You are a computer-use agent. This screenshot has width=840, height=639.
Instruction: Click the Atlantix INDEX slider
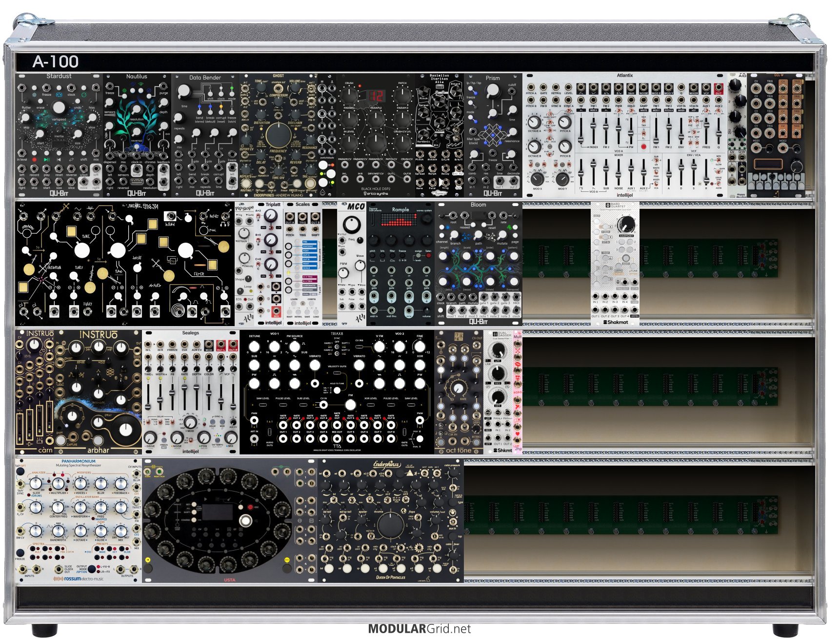click(x=594, y=130)
